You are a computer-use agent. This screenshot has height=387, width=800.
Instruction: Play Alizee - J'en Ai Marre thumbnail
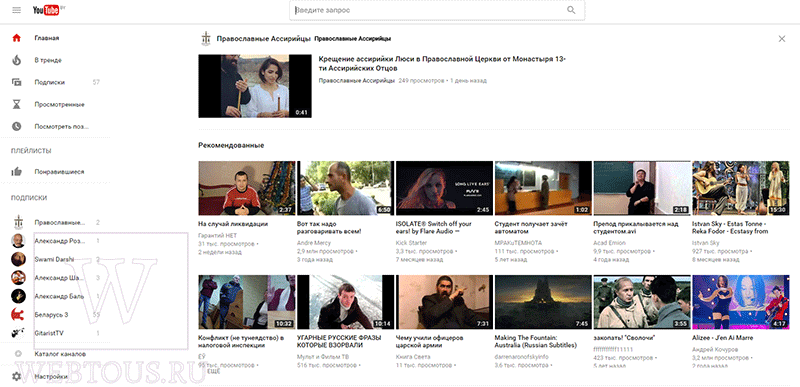741,302
